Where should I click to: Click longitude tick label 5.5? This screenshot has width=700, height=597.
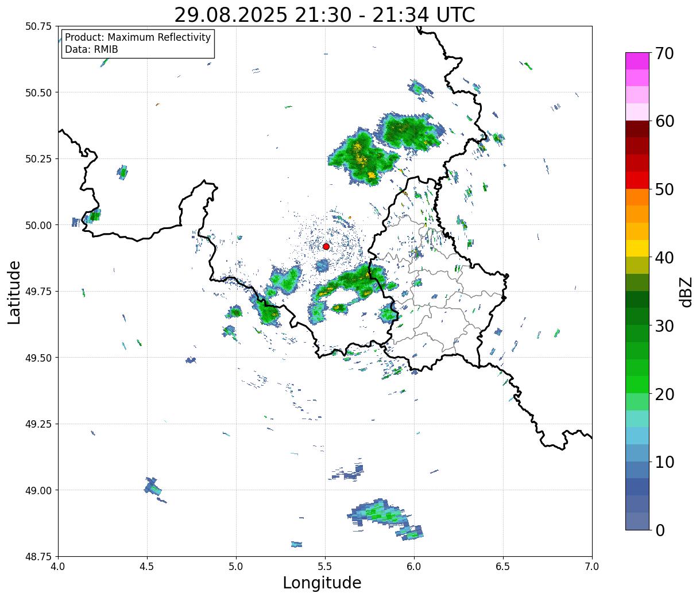(x=325, y=566)
